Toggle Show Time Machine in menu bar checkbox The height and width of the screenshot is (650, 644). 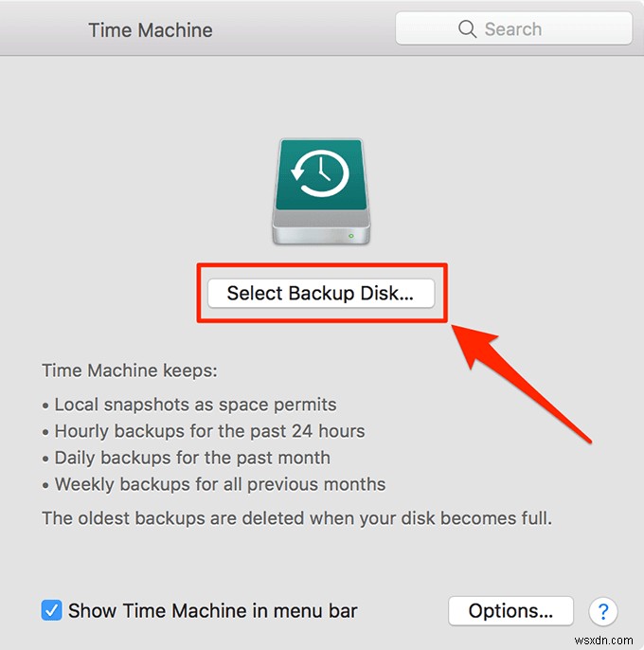pos(52,610)
